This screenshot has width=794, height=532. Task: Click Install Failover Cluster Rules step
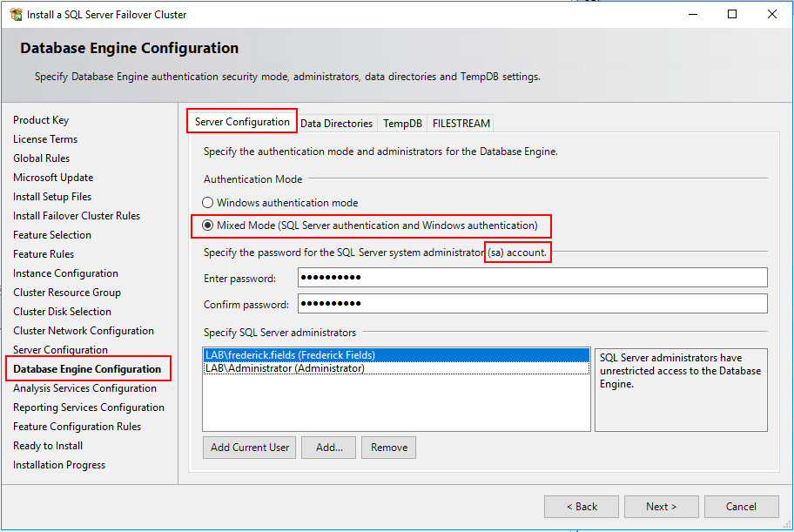point(77,216)
